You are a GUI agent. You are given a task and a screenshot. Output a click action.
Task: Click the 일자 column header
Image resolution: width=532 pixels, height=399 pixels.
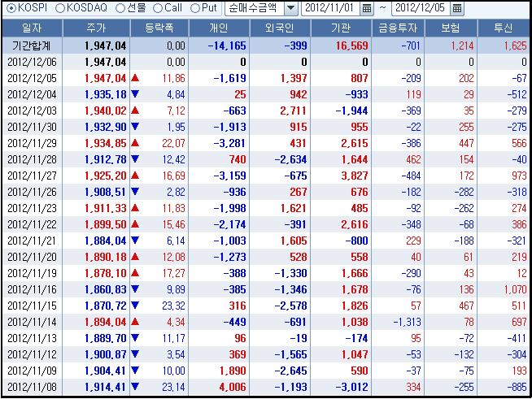[x=33, y=28]
